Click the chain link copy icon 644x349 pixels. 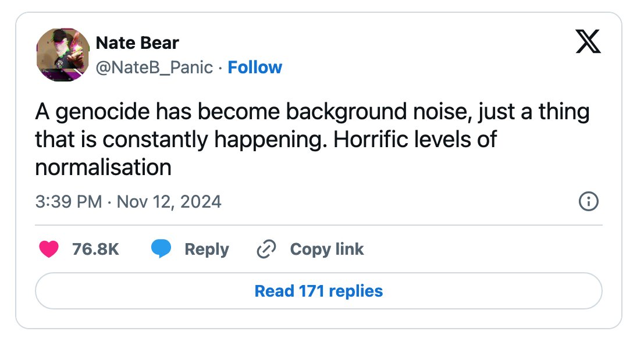[266, 249]
